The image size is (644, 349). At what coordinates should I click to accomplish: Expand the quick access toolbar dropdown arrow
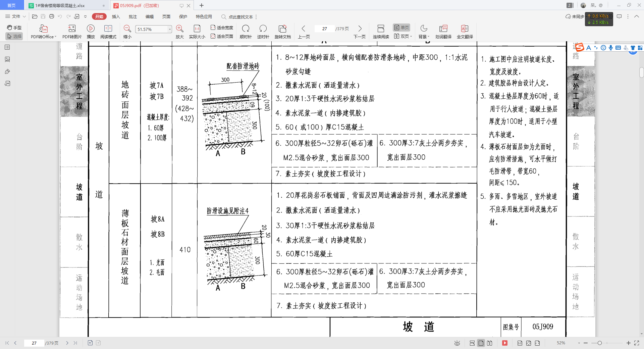85,16
